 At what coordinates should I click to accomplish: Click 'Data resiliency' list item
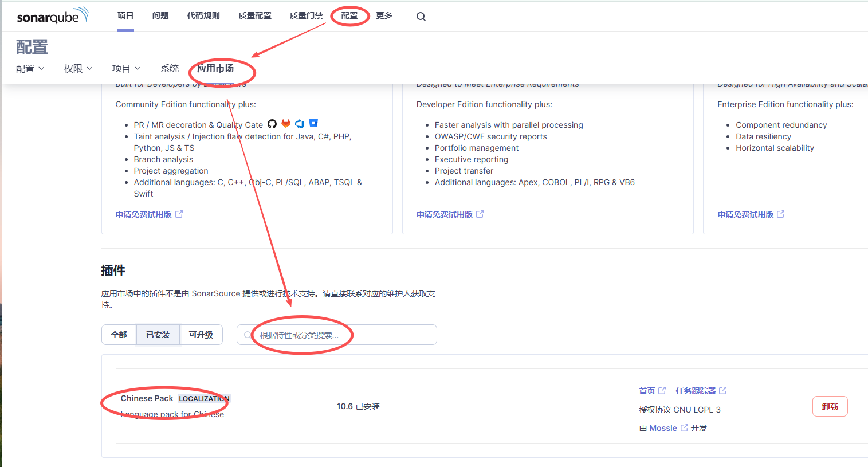pos(764,136)
